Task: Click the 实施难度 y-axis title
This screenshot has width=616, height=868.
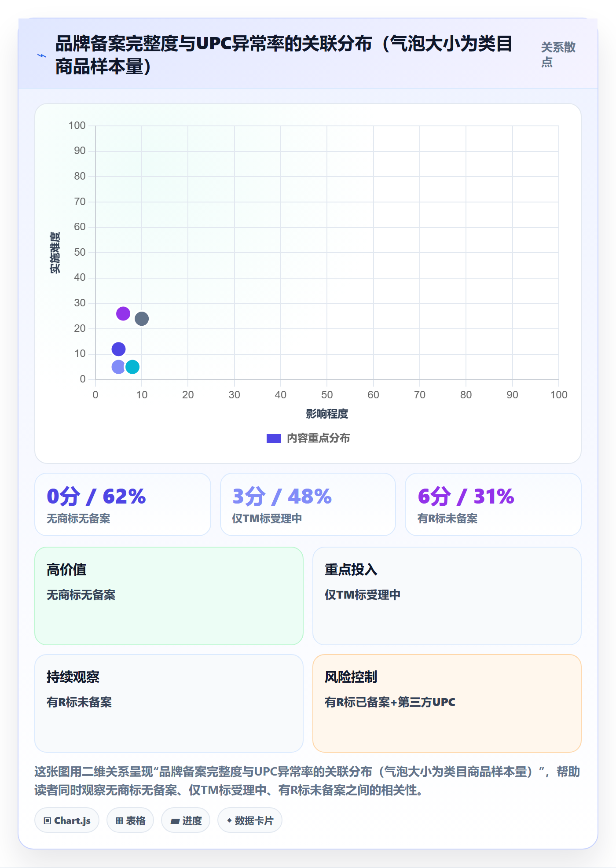Action: click(x=55, y=252)
